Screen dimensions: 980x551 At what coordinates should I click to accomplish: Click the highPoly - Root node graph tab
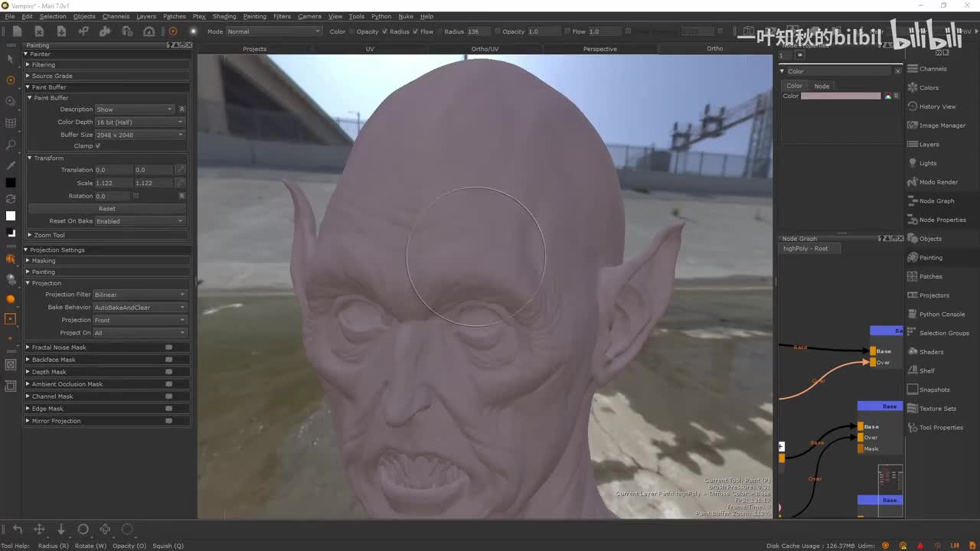(x=805, y=249)
